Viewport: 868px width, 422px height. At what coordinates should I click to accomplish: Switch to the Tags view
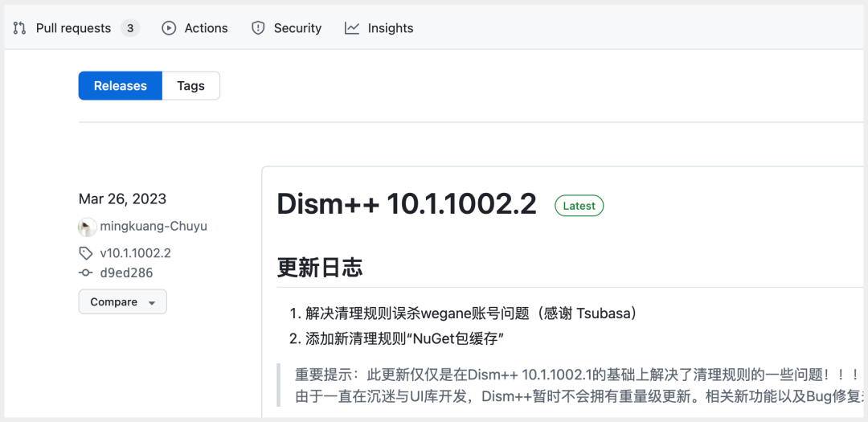click(x=191, y=86)
